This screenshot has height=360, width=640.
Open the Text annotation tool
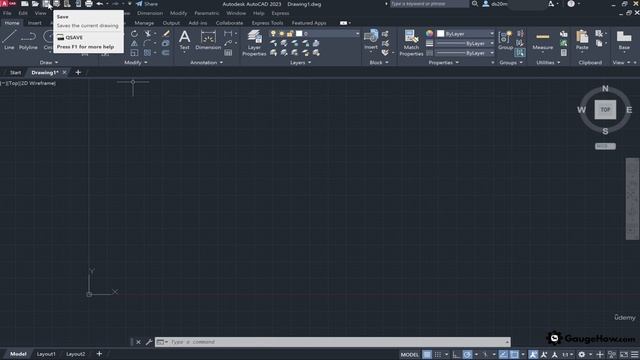[x=184, y=40]
